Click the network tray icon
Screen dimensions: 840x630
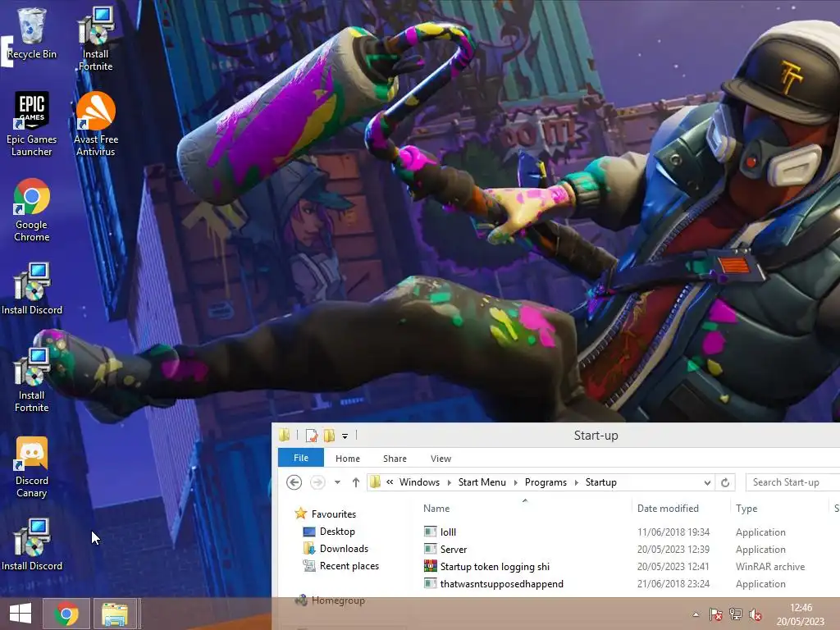[x=736, y=614]
